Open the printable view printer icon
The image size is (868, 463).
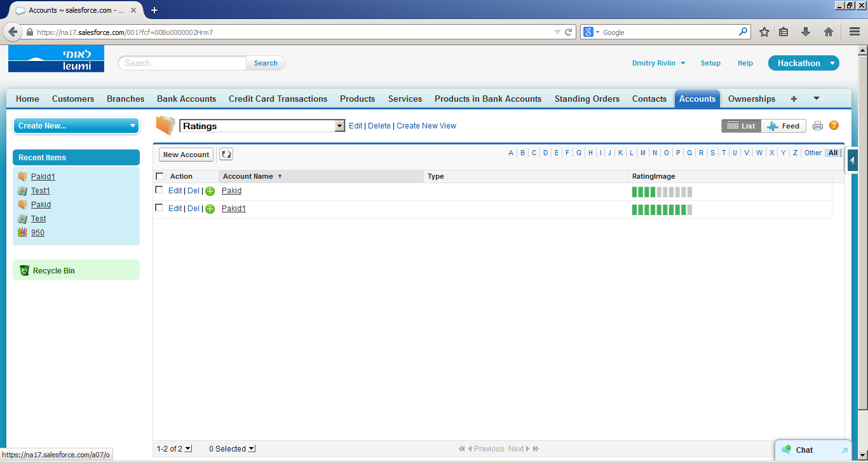point(818,126)
